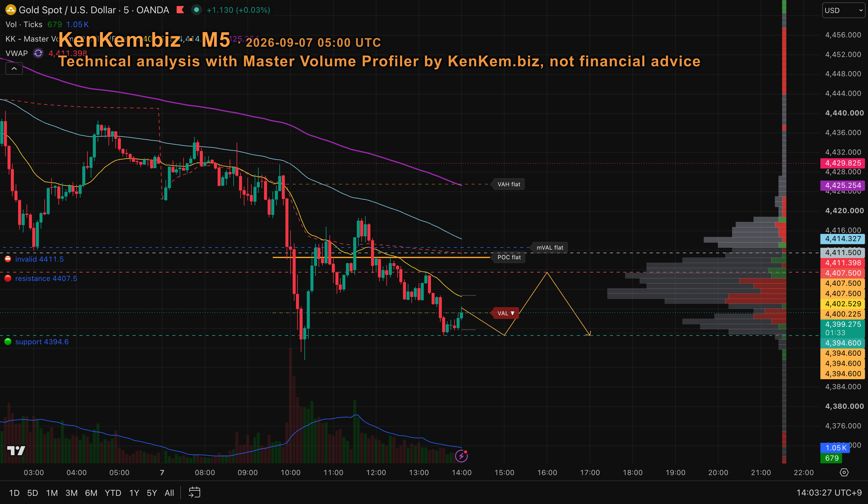Select the All time range
This screenshot has width=868, height=504.
169,493
